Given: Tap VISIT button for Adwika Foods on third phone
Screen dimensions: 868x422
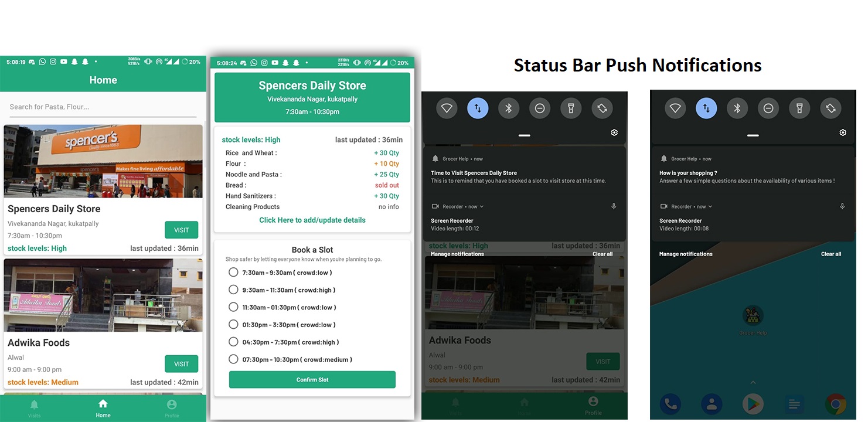Looking at the screenshot, I should pos(603,362).
